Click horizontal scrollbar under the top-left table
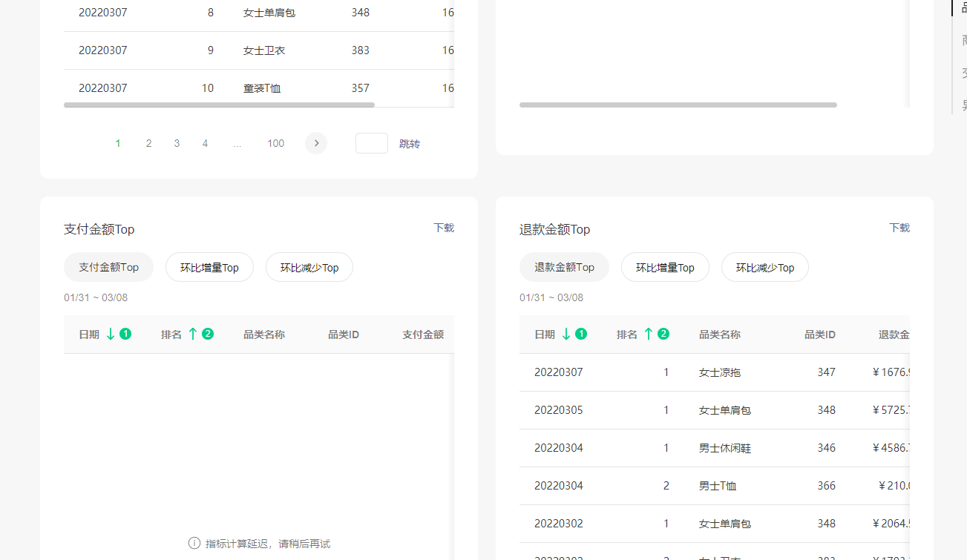 (219, 105)
